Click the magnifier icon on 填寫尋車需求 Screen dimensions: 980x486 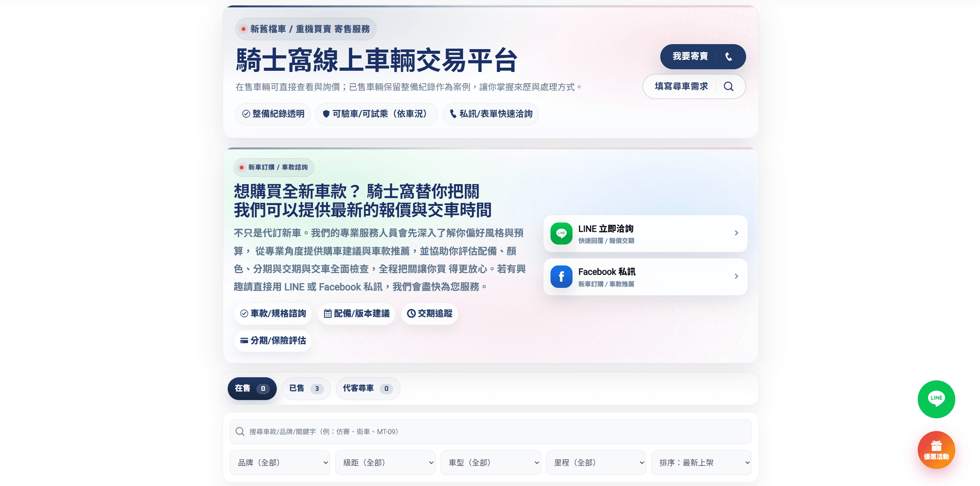(x=728, y=86)
